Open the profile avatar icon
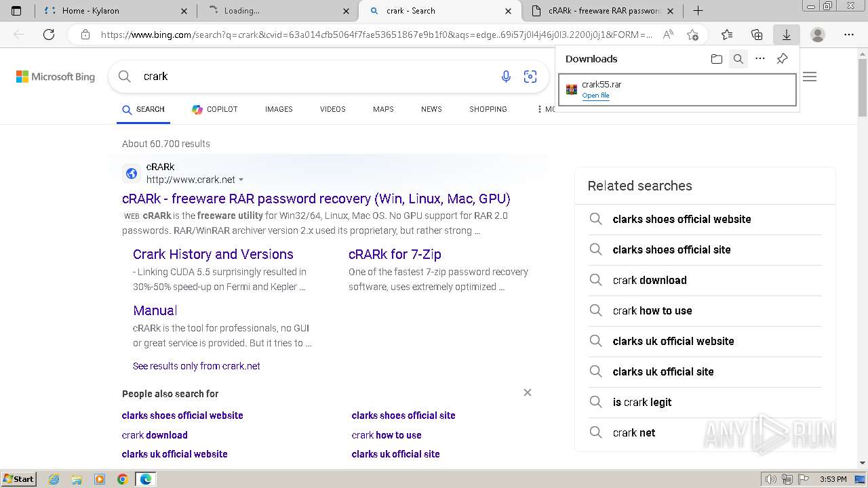The width and height of the screenshot is (868, 488). pos(818,35)
